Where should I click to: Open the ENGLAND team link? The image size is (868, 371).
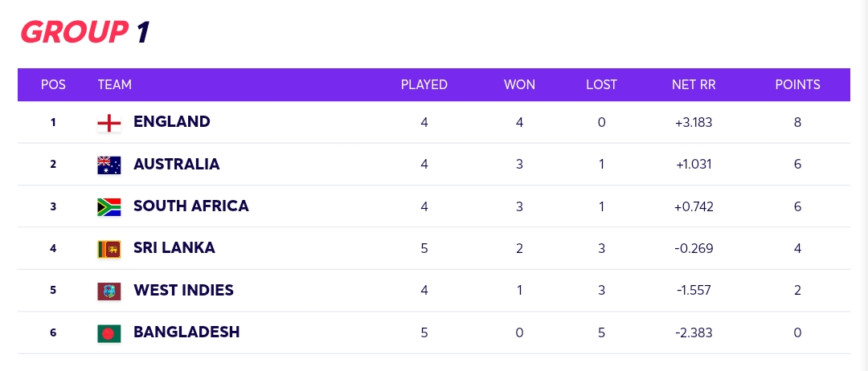pos(172,121)
